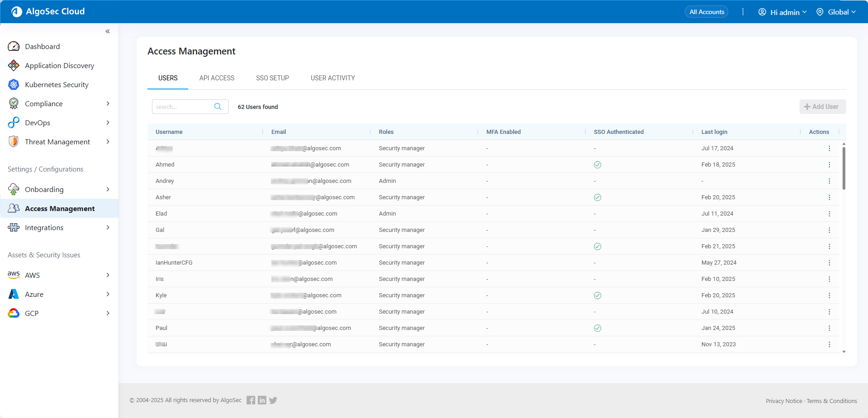Click the 'Nov 13, 2023' last login cell
The width and height of the screenshot is (868, 418).
point(719,344)
